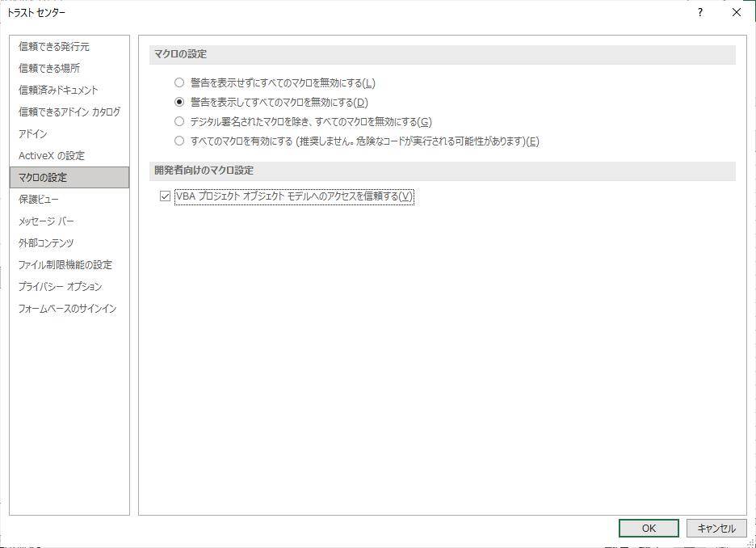Viewport: 756px width, 548px height.
Task: Open ファイル制限機能の設定 page
Action: [64, 264]
